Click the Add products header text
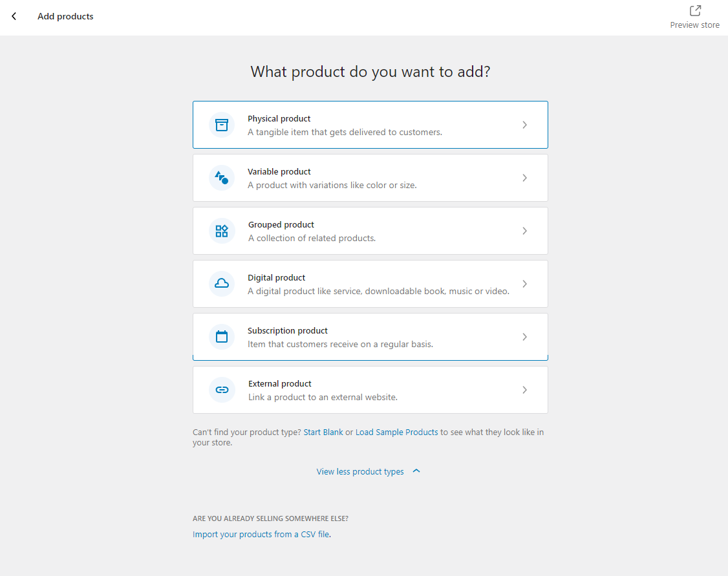 coord(65,16)
